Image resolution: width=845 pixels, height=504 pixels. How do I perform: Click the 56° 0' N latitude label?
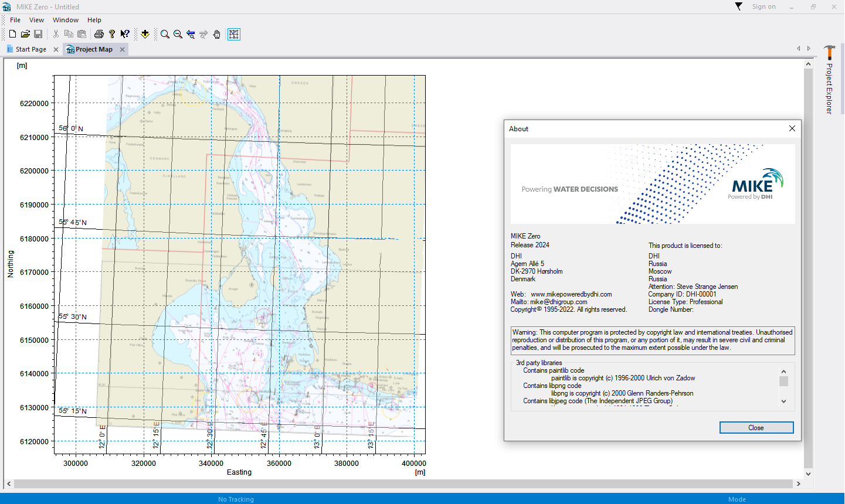click(x=71, y=128)
